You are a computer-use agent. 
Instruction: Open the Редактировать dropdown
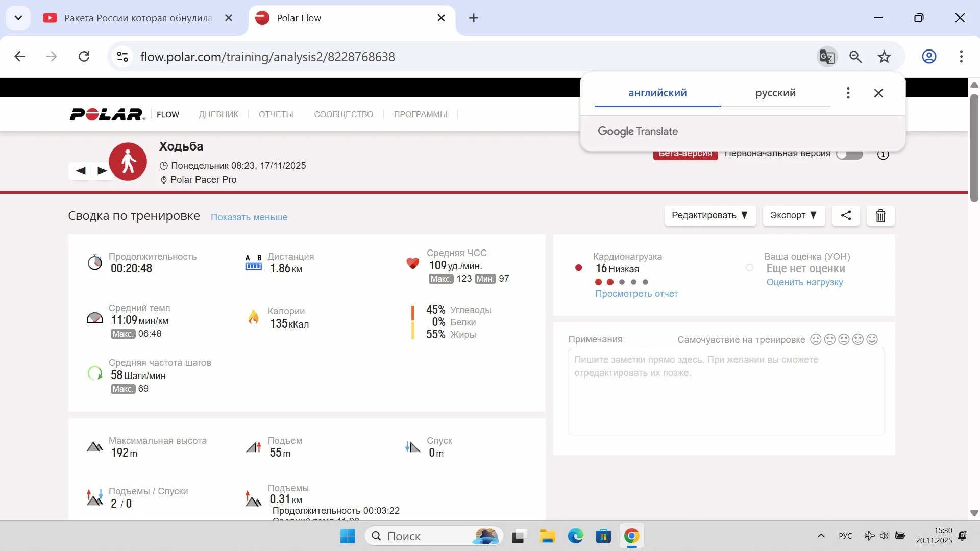pos(709,215)
